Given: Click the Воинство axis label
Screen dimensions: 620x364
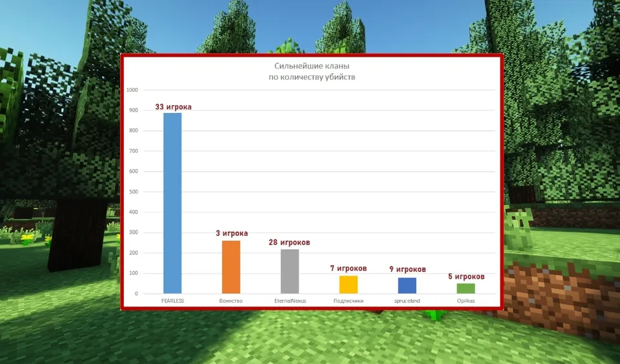Looking at the screenshot, I should (x=231, y=301).
